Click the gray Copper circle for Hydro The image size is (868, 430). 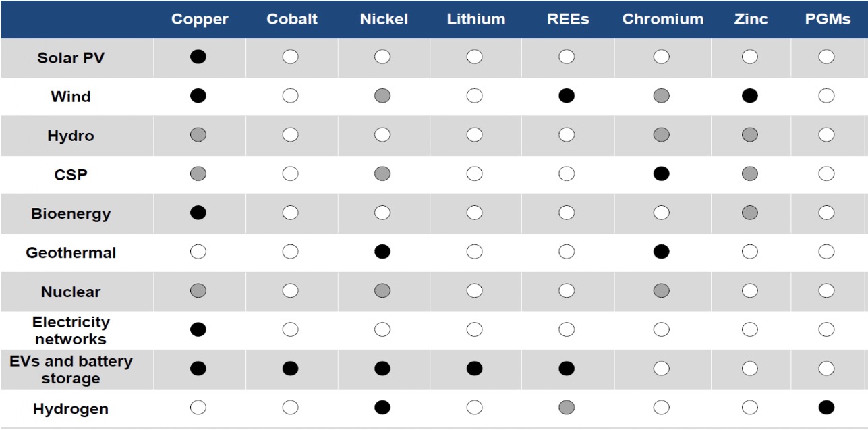(198, 136)
